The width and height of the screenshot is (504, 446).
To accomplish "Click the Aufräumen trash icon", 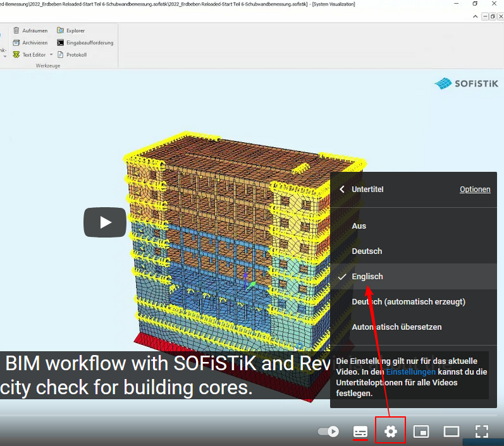I will tap(16, 30).
